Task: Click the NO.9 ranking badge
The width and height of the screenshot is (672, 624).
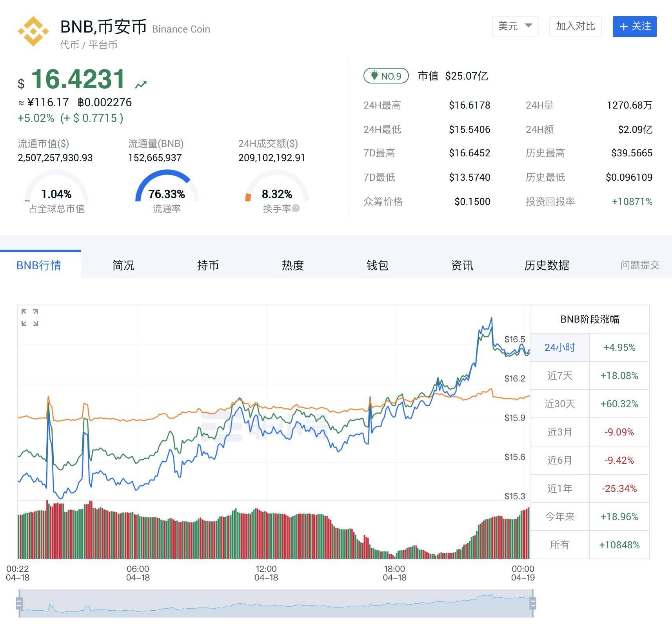Action: (x=386, y=76)
